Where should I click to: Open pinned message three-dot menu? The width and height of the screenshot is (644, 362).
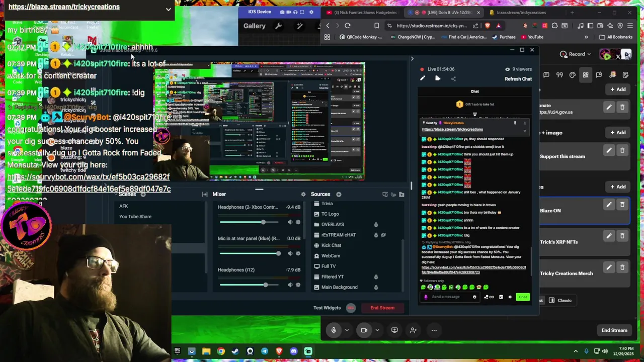tap(525, 123)
